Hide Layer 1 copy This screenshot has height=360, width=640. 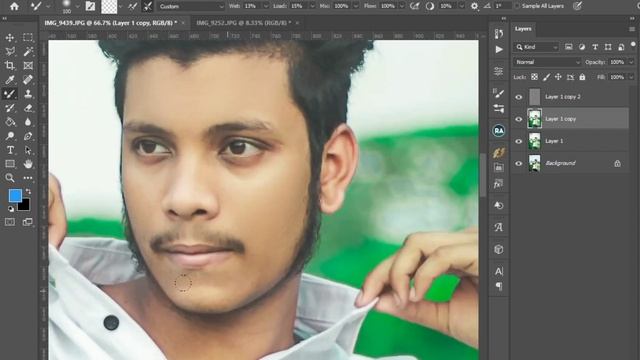518,119
